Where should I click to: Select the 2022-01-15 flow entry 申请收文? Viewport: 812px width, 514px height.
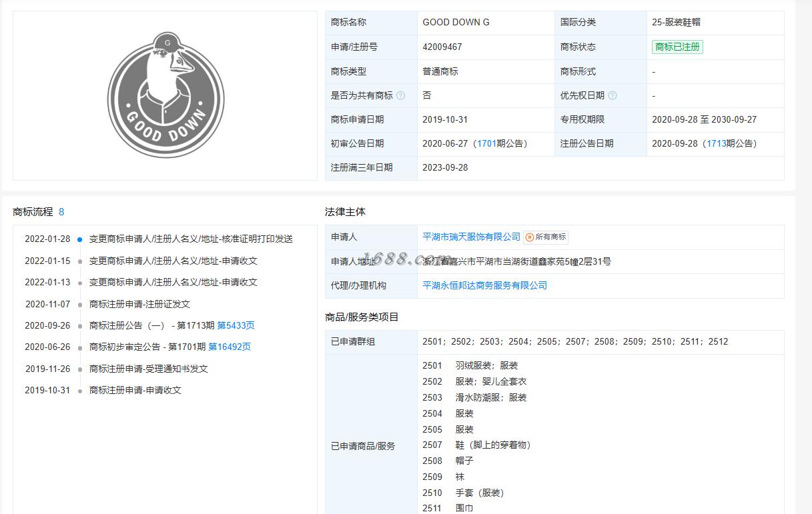click(173, 261)
